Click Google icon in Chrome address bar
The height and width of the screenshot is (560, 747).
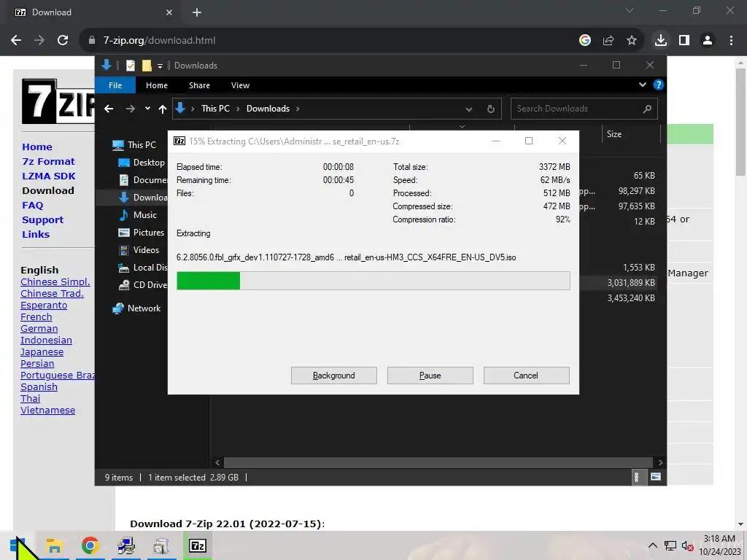(x=585, y=41)
